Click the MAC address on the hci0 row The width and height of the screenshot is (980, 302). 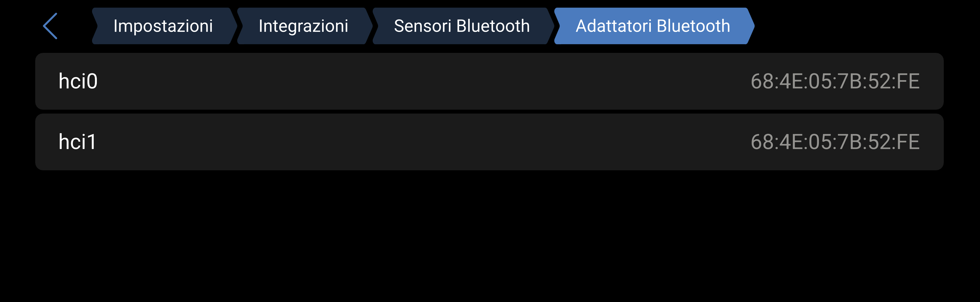[x=835, y=81]
